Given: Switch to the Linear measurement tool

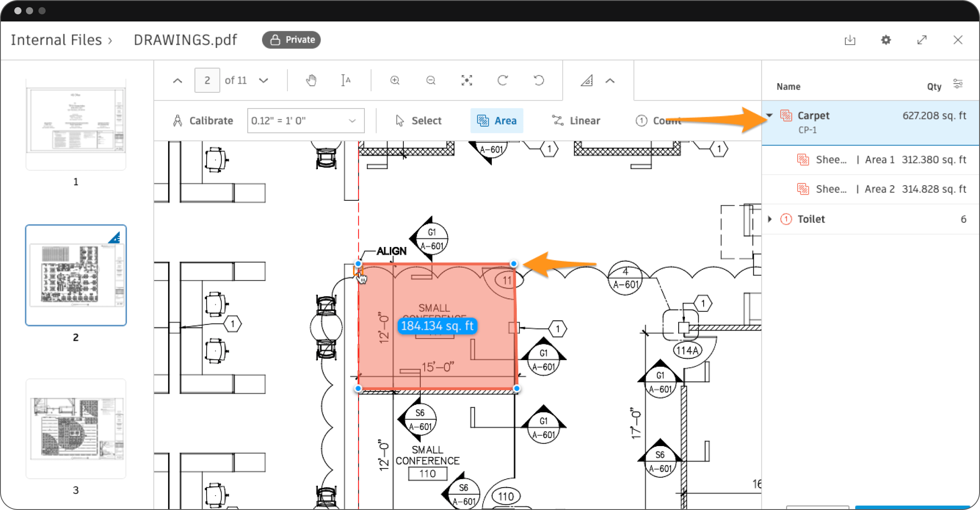Looking at the screenshot, I should tap(576, 121).
